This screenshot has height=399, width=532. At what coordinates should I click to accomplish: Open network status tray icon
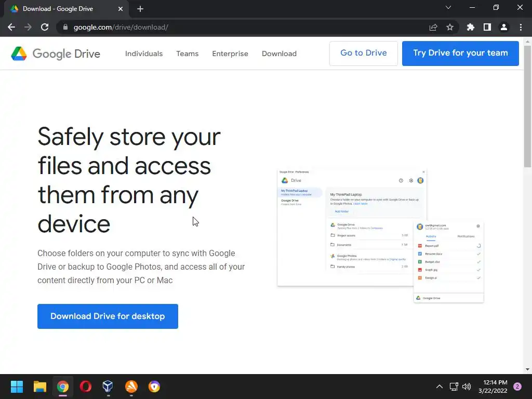tap(454, 387)
